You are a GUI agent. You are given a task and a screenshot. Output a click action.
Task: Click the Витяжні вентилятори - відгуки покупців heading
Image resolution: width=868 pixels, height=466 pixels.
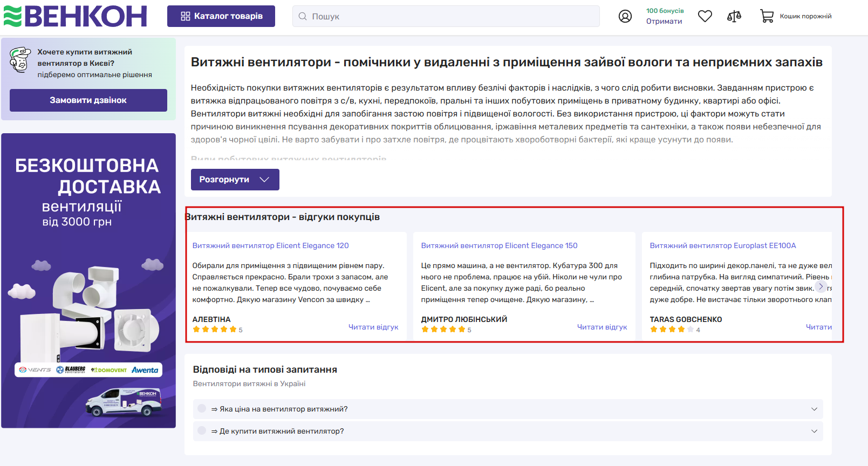283,217
